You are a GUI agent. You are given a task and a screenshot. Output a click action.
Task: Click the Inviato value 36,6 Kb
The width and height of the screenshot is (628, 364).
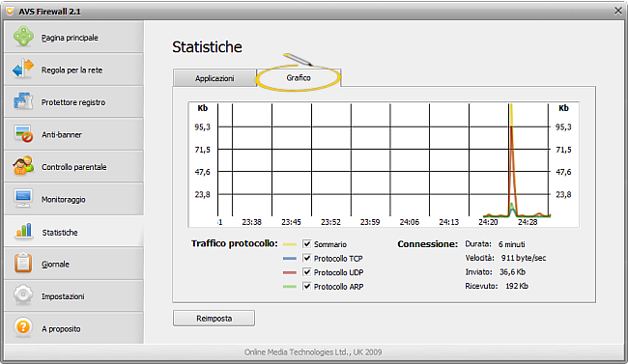(512, 272)
